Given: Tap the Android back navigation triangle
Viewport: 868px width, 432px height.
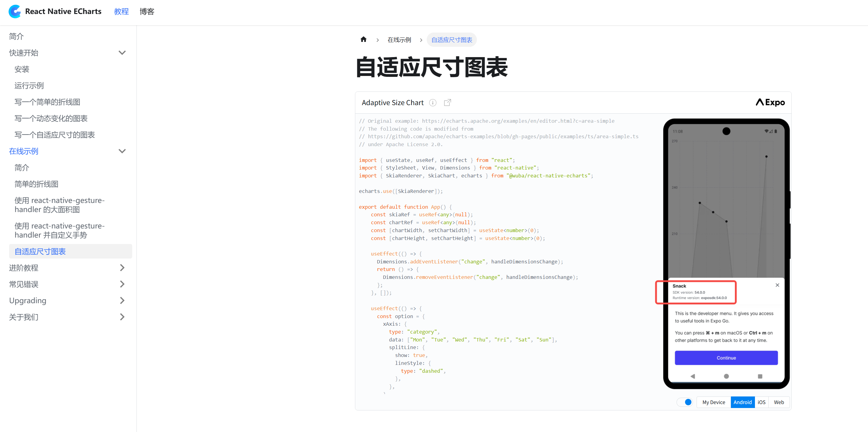Looking at the screenshot, I should point(692,376).
